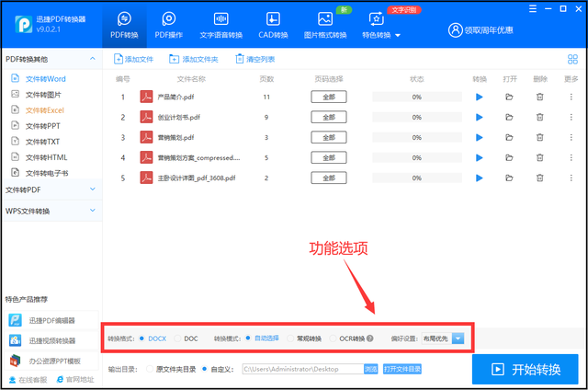Start converting 创业计划书.pdf with its play icon

[x=480, y=118]
